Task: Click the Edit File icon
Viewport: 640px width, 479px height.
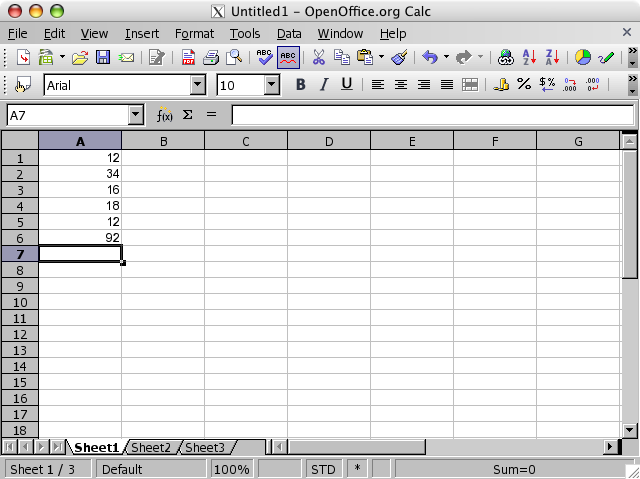Action: coord(156,57)
